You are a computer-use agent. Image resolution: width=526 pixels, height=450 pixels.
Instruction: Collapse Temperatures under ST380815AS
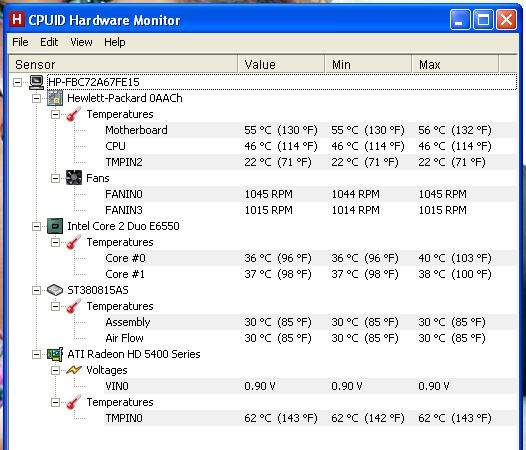55,306
